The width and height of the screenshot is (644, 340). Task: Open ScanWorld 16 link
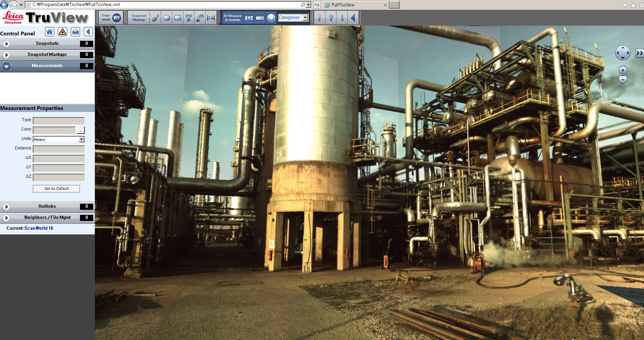click(x=39, y=228)
